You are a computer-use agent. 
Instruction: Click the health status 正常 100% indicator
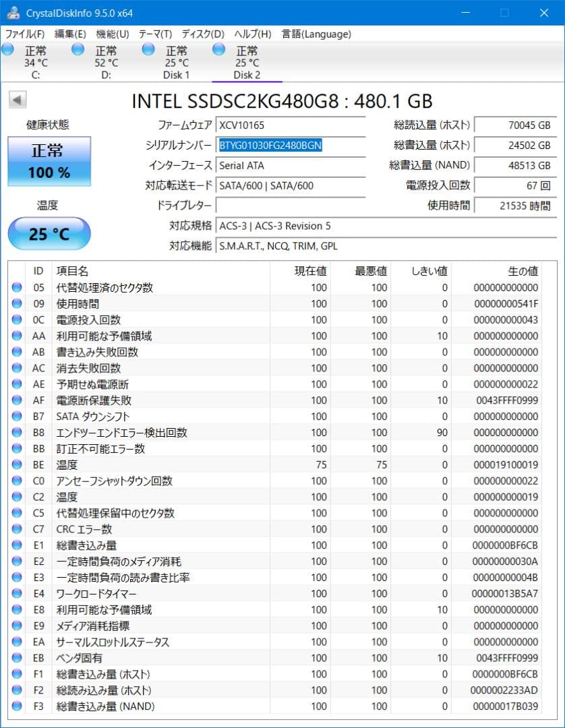[x=48, y=162]
